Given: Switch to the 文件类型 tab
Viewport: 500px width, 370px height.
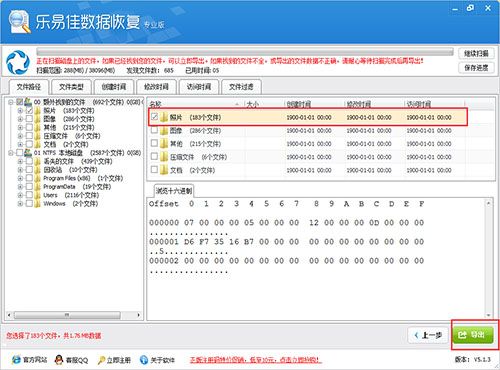Looking at the screenshot, I should coord(71,87).
